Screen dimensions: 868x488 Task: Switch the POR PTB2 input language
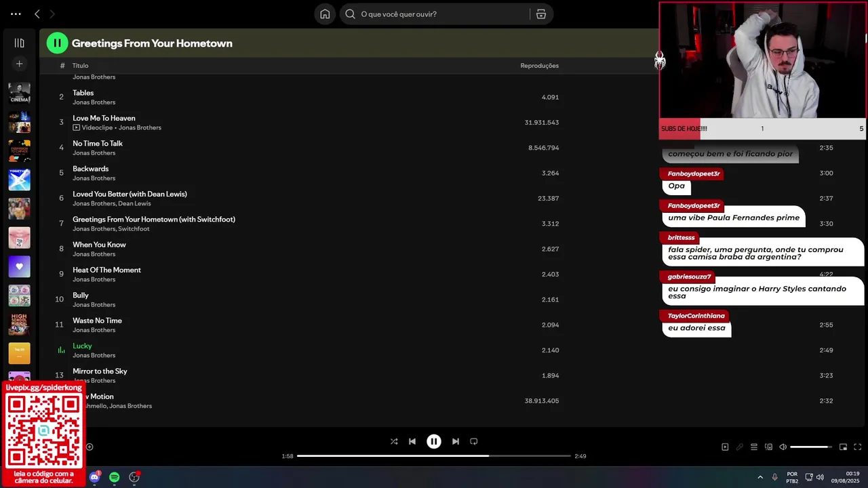click(792, 477)
